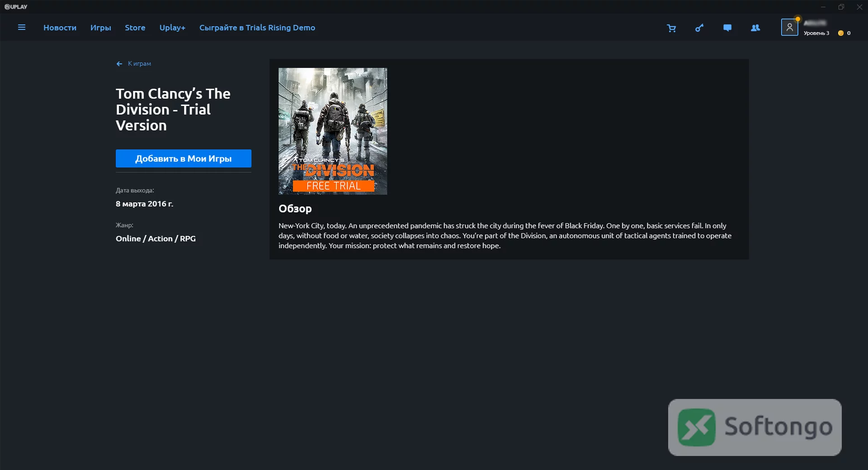Click The Division Free Trial cover art
Image resolution: width=868 pixels, height=470 pixels.
point(333,131)
